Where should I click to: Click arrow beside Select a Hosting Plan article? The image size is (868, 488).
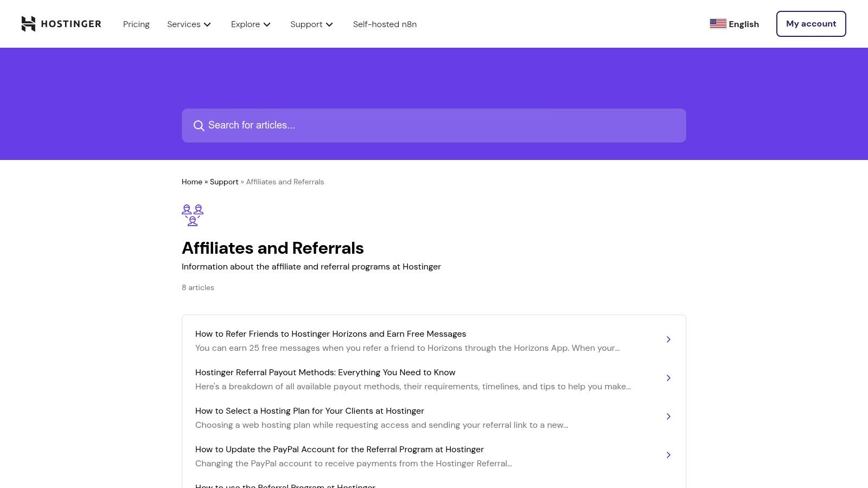click(668, 416)
